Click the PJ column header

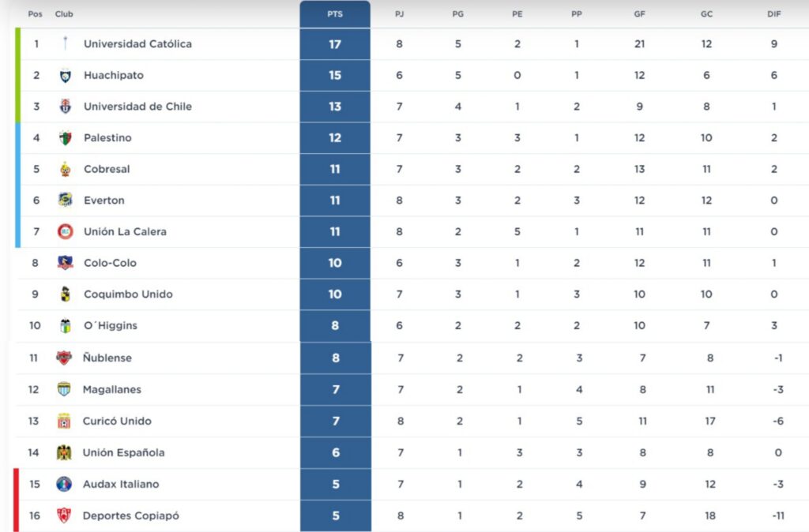click(399, 14)
